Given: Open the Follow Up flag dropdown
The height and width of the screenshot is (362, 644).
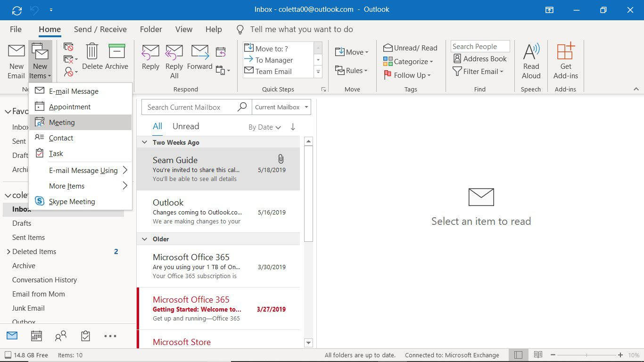Looking at the screenshot, I should (x=407, y=75).
